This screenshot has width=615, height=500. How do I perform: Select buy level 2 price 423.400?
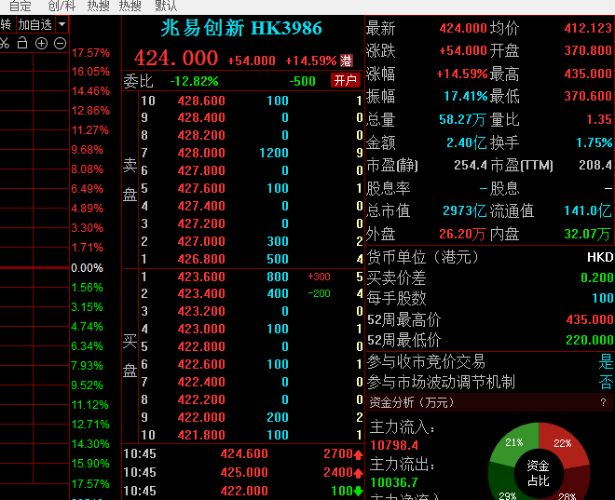click(201, 294)
